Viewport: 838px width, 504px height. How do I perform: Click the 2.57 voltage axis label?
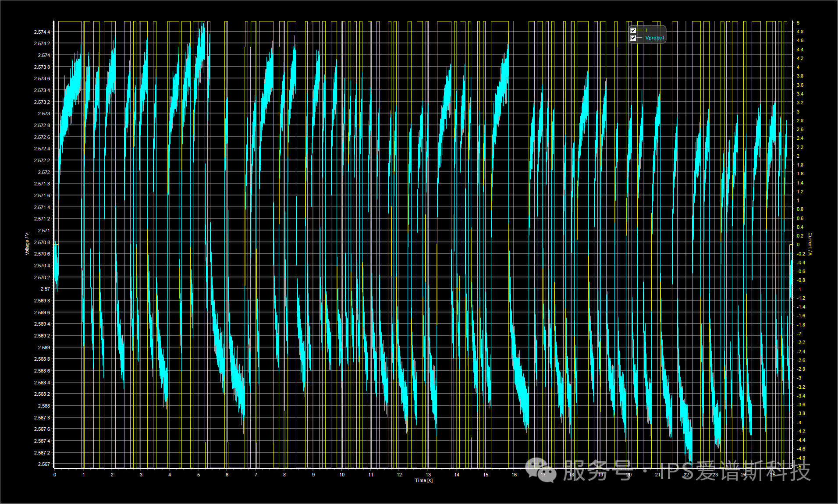[45, 289]
